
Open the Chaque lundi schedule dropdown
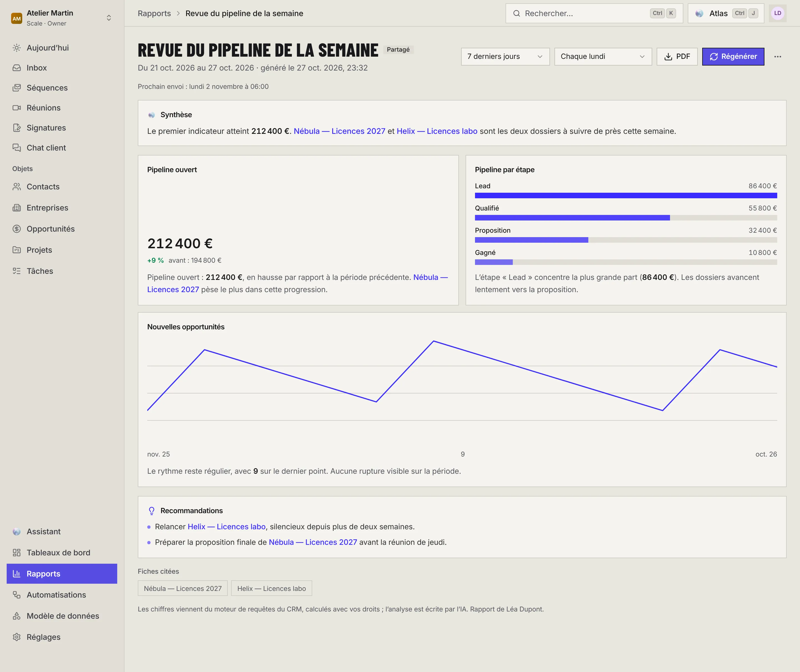coord(603,57)
